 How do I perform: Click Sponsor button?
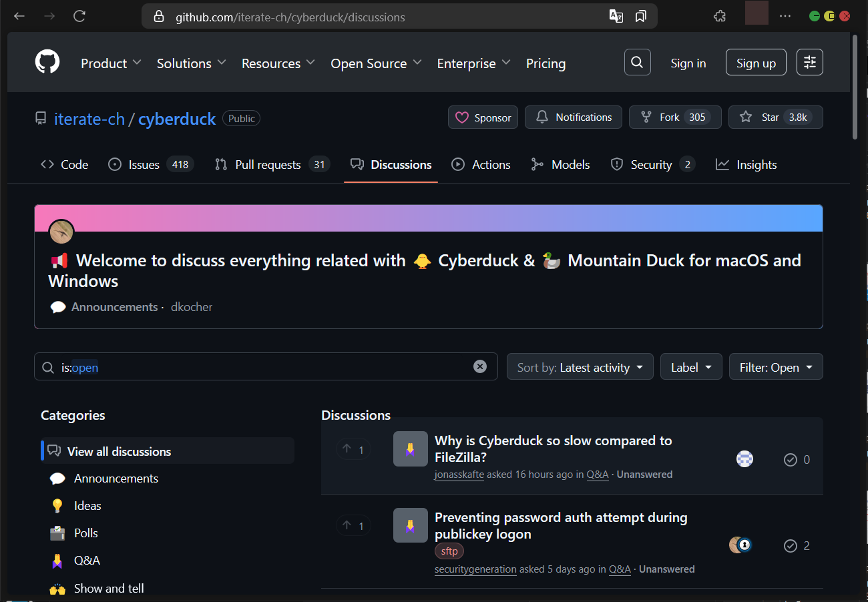483,117
